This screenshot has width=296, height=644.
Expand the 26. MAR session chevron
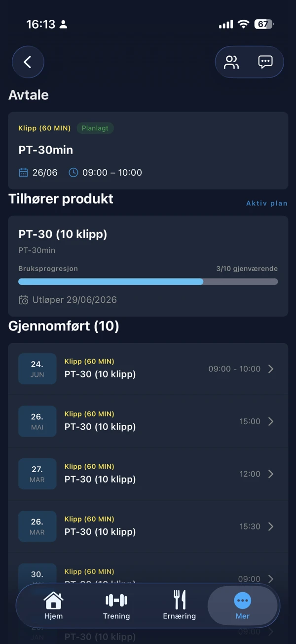pyautogui.click(x=271, y=526)
